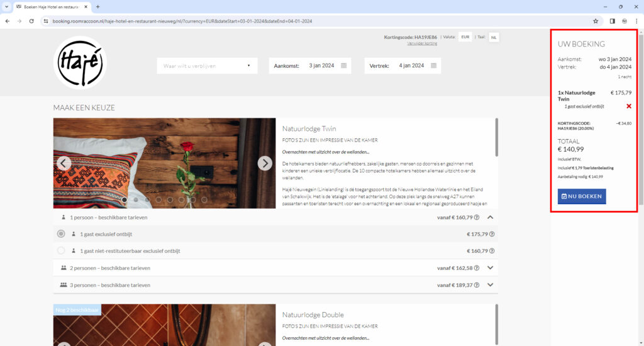Viewport: 644px width, 346px height.
Task: Show next photo of Natuurlodge Twin
Action: [x=265, y=164]
